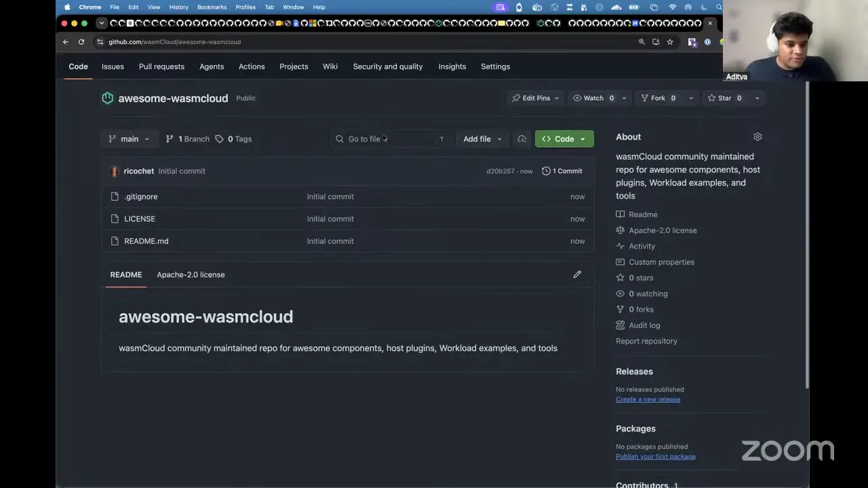Open the History menu in menu bar

pos(178,7)
